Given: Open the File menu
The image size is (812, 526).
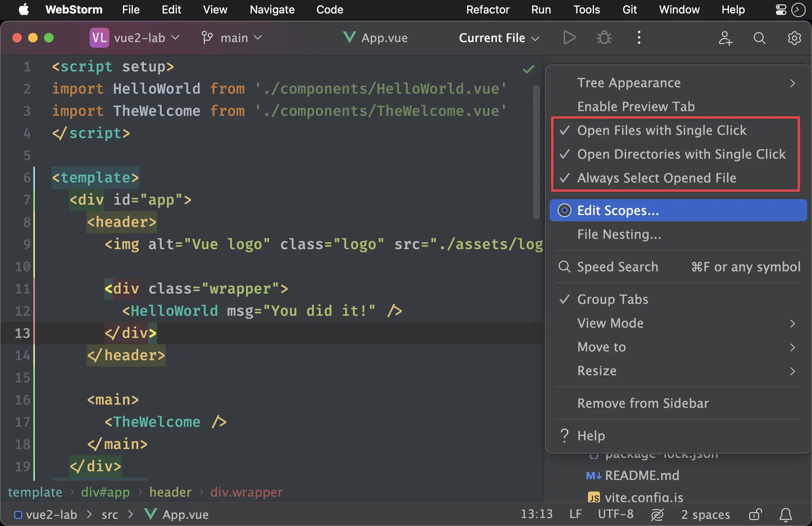Looking at the screenshot, I should click(x=131, y=10).
